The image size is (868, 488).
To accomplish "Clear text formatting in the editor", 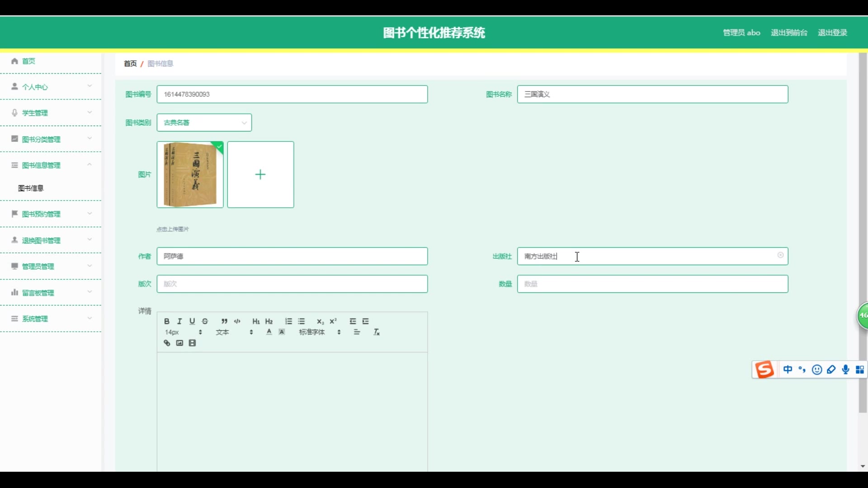I will 377,332.
